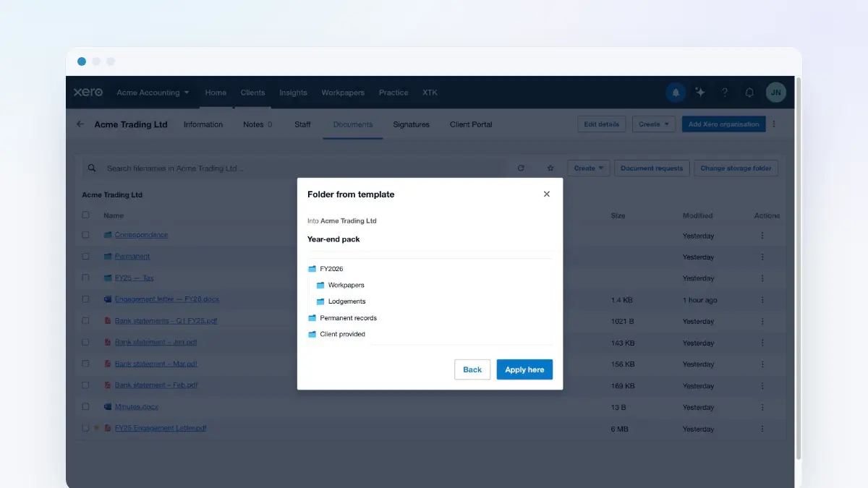Go to the Home nav item
This screenshot has height=488, width=868.
[216, 93]
